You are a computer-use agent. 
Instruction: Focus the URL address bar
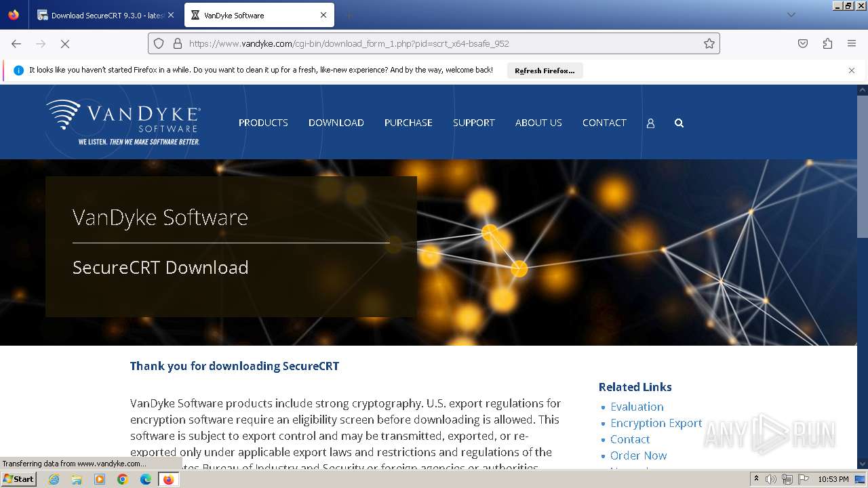[434, 43]
